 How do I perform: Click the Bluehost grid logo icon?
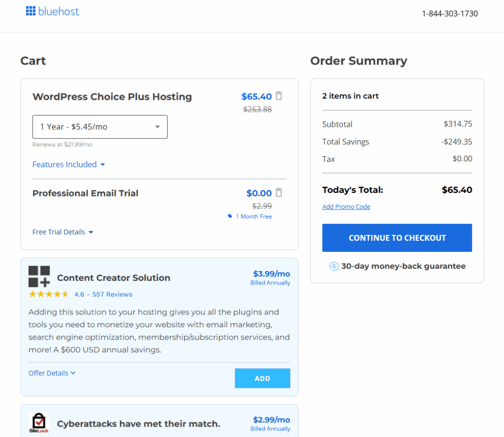tap(31, 11)
